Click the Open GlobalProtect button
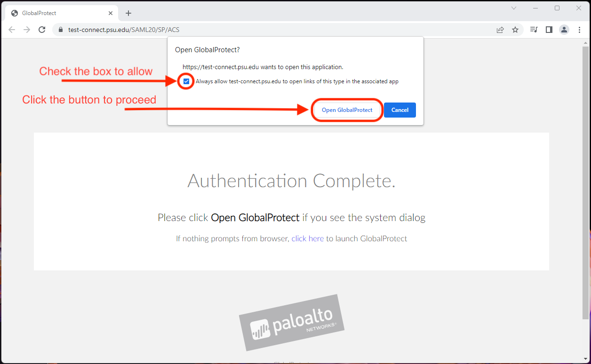Viewport: 591px width, 364px height. point(347,110)
